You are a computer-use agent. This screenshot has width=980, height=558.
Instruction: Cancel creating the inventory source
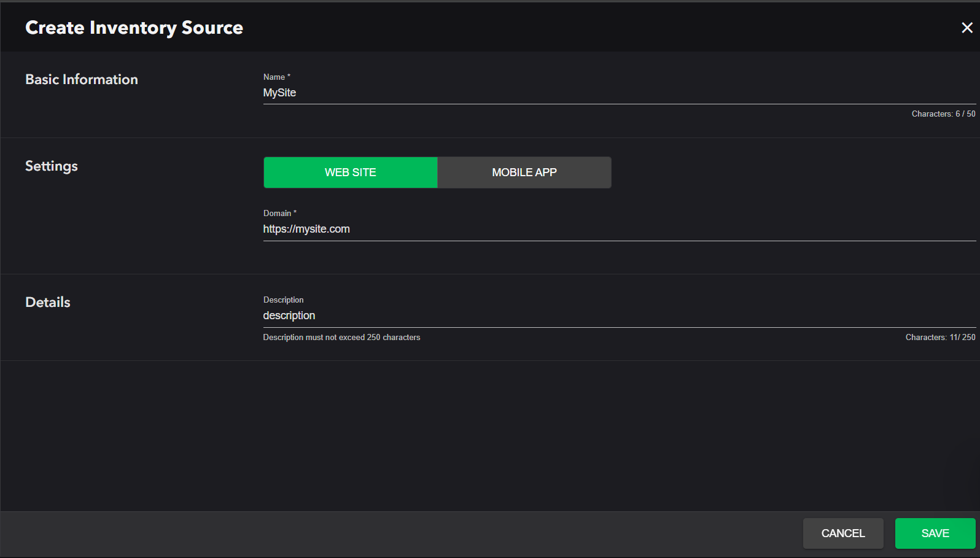(843, 533)
